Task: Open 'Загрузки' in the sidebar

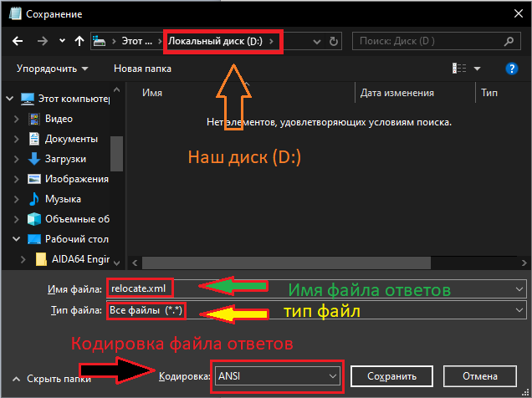Action: point(65,159)
